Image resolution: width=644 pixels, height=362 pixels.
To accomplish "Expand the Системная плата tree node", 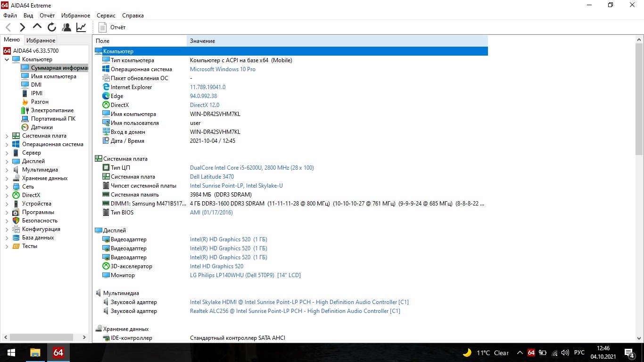I will pyautogui.click(x=7, y=136).
